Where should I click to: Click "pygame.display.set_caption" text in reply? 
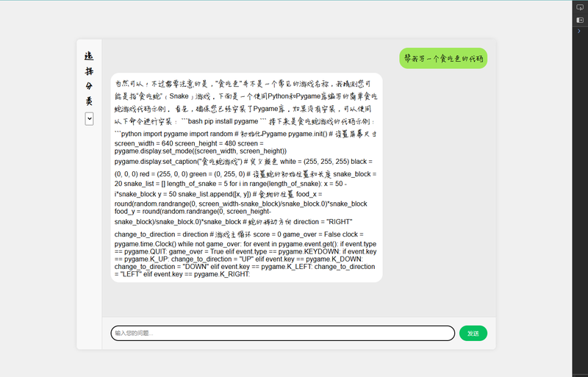156,162
